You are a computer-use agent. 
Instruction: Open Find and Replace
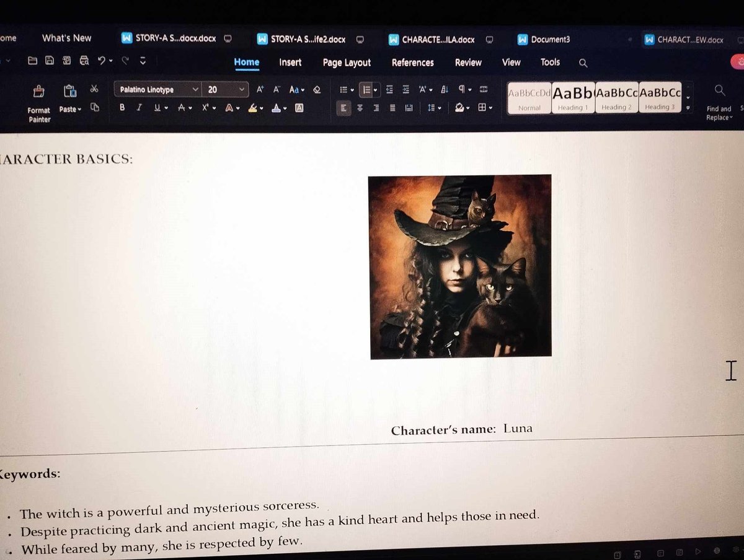coord(718,99)
